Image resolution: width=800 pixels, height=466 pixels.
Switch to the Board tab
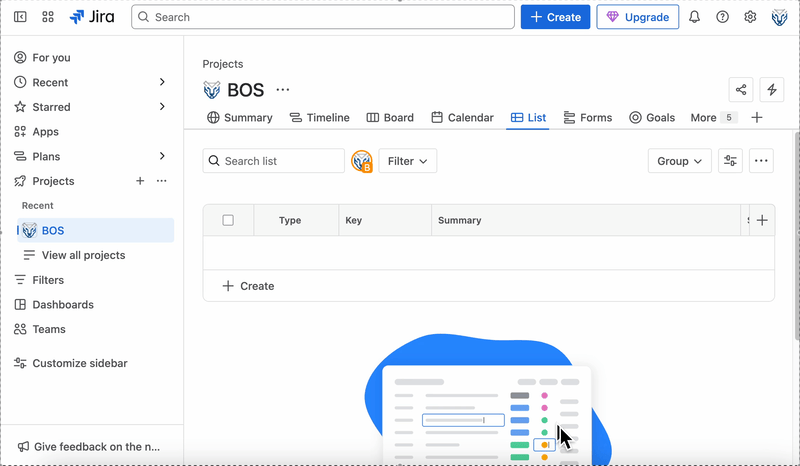click(390, 117)
